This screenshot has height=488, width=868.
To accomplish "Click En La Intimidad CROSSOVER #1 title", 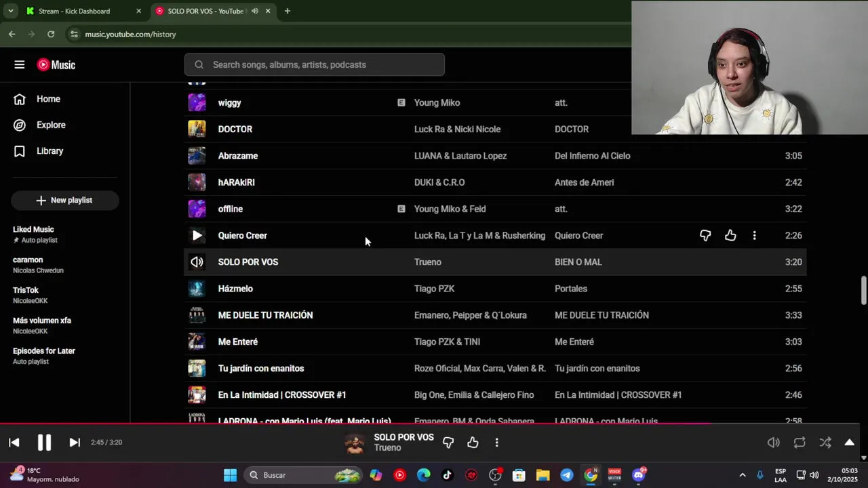I will [x=282, y=394].
